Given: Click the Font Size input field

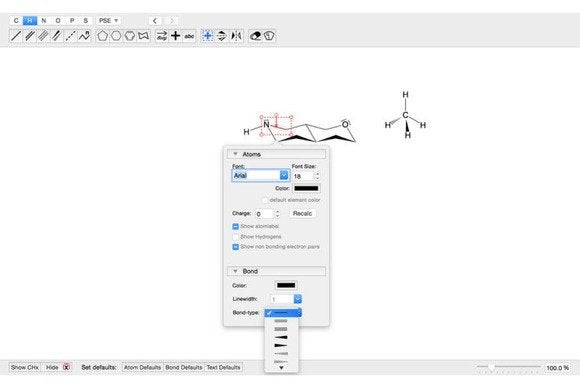Looking at the screenshot, I should [x=303, y=176].
